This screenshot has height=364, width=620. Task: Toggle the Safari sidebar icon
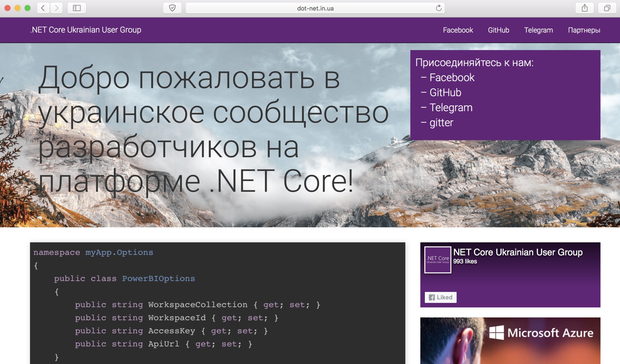77,8
